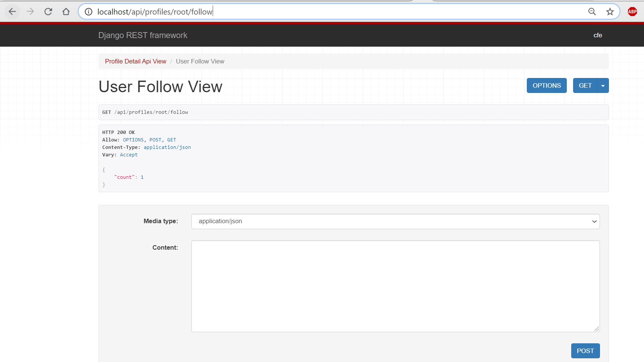Screen dimensions: 644x362
Task: Select the HTTP 200 OK status text
Action: [119, 132]
